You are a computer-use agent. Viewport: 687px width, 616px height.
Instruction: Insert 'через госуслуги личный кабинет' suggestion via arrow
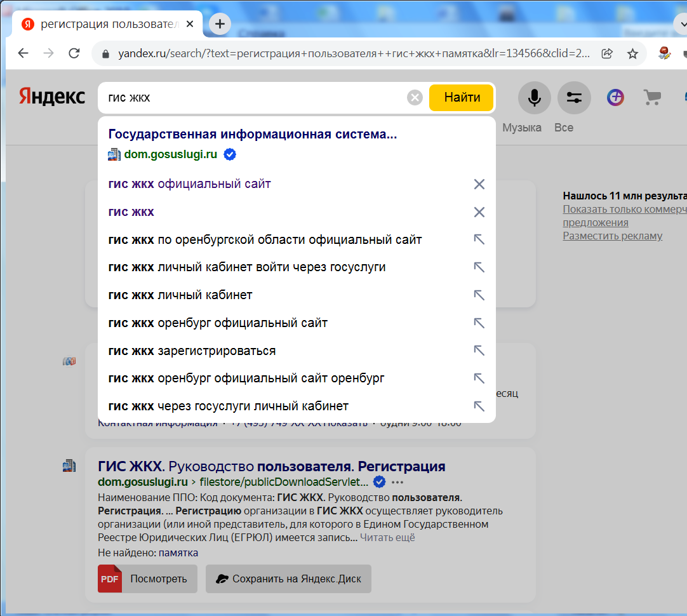coord(479,406)
